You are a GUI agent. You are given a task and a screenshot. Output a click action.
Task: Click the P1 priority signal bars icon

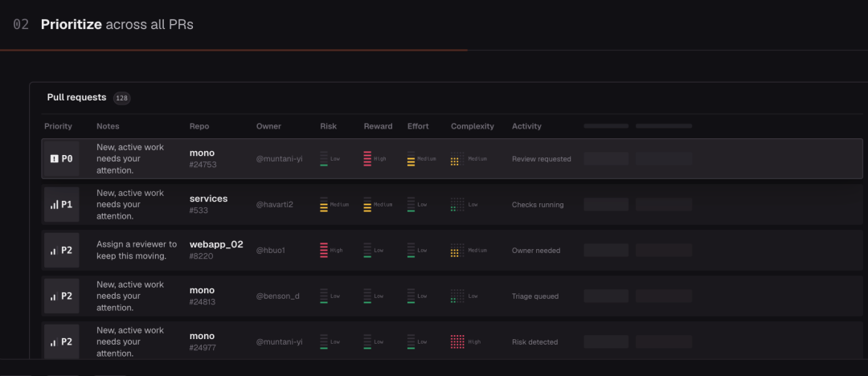pos(55,204)
